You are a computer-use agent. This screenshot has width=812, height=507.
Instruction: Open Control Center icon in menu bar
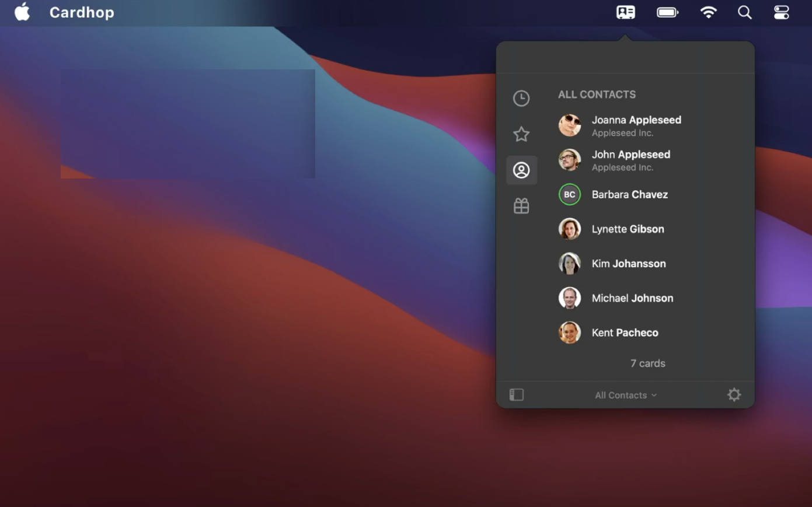[782, 12]
